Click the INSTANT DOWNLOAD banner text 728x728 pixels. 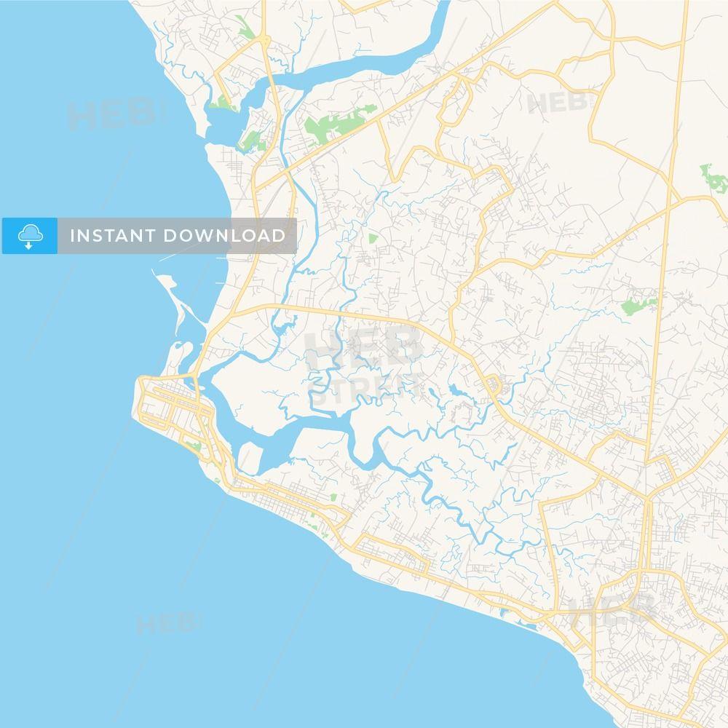[178, 236]
